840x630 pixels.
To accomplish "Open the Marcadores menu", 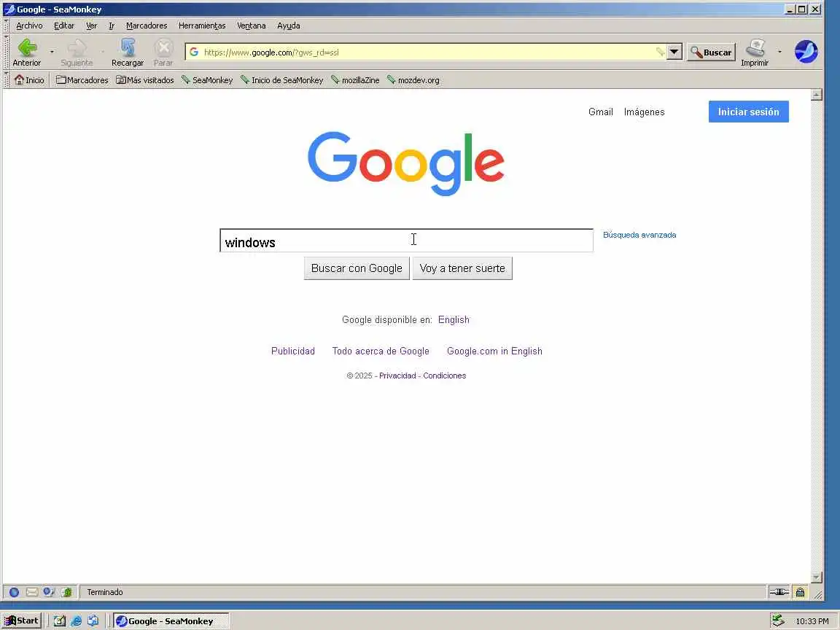I will (147, 26).
